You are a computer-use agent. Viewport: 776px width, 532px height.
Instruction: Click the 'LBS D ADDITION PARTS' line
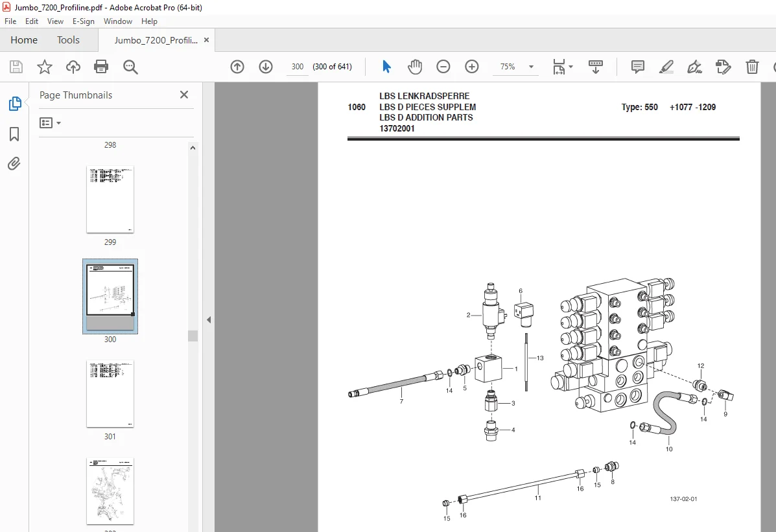tap(426, 118)
